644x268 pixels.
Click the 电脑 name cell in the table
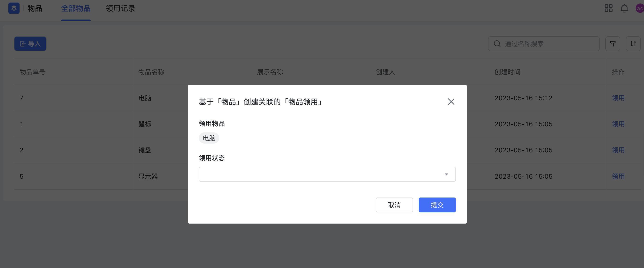[145, 98]
